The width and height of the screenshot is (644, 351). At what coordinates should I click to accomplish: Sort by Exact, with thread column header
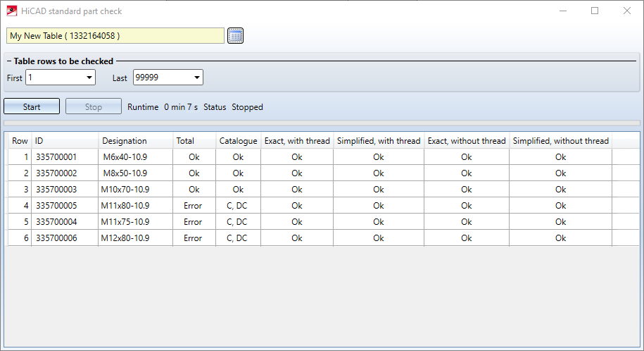point(297,141)
